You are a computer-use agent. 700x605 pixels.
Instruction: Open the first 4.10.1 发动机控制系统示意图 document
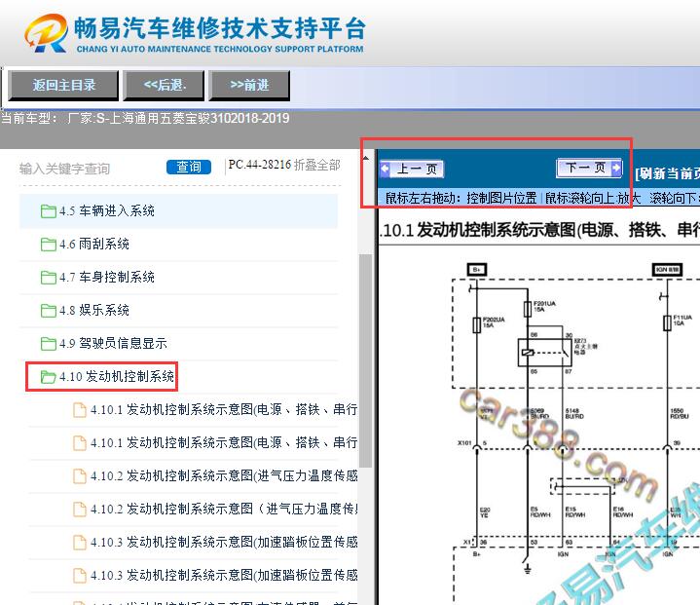[x=223, y=409]
